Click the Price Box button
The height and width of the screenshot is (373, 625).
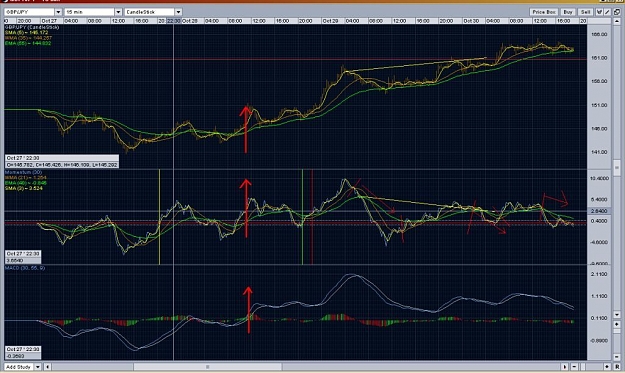tap(544, 12)
